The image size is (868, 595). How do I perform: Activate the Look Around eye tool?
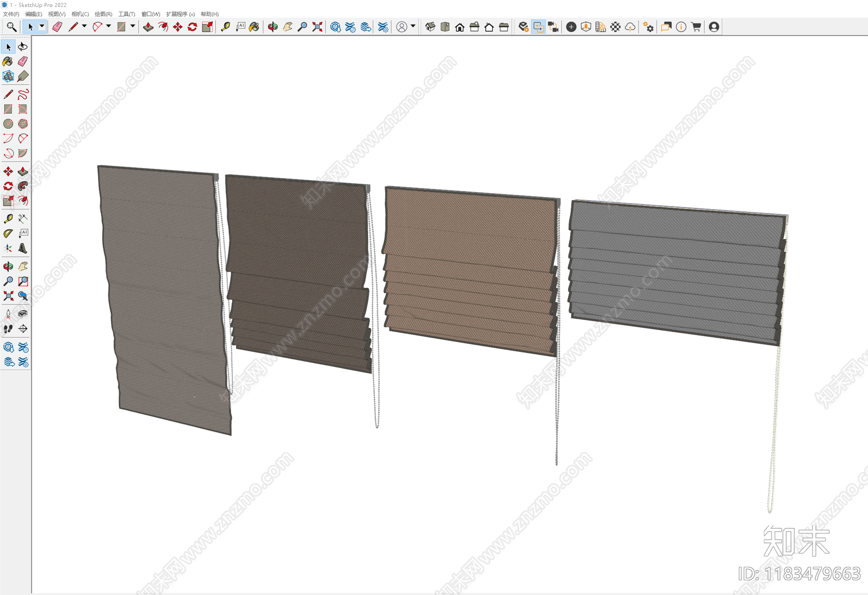(x=23, y=314)
